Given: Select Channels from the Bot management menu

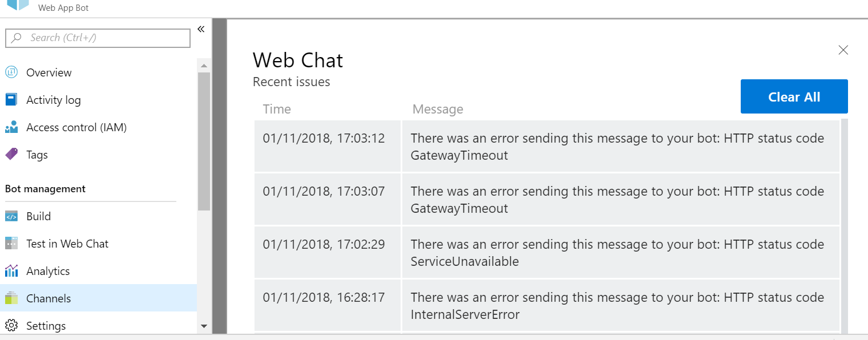Looking at the screenshot, I should tap(49, 298).
